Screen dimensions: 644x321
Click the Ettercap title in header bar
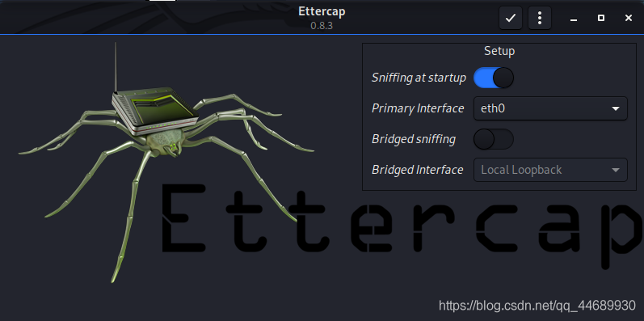(x=322, y=12)
